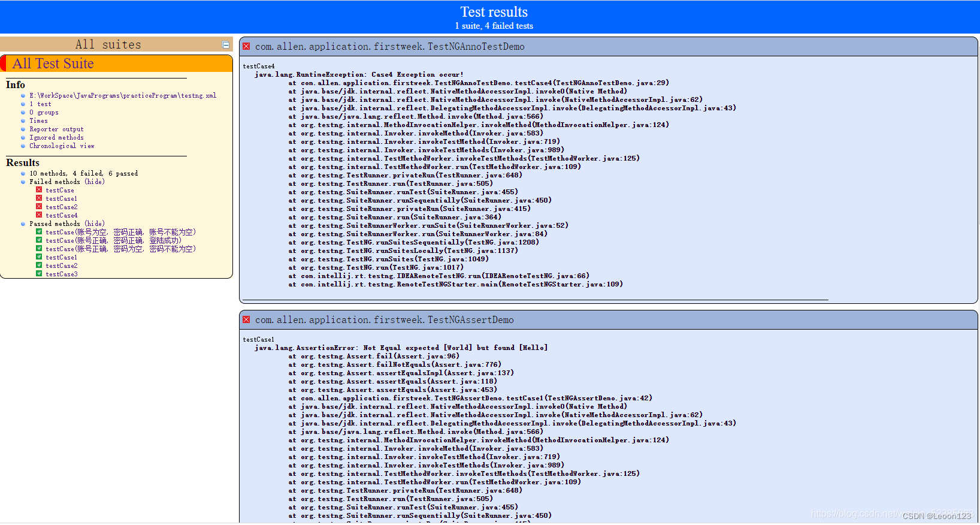980x525 pixels.
Task: Click the 'TestNGAssertDemo.java:42' stack trace line
Action: tap(470, 398)
